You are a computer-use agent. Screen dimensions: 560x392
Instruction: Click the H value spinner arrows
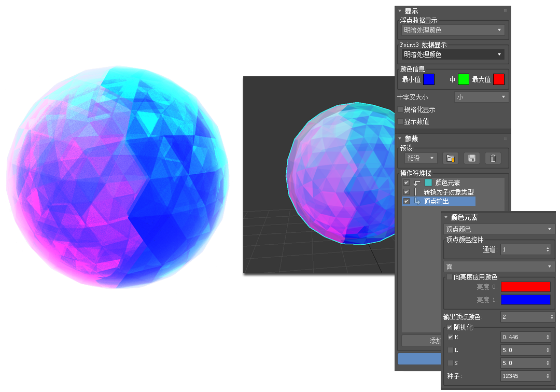point(548,337)
